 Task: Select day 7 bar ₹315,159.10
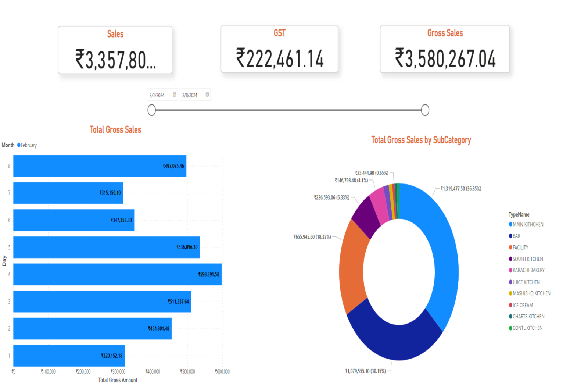point(68,193)
